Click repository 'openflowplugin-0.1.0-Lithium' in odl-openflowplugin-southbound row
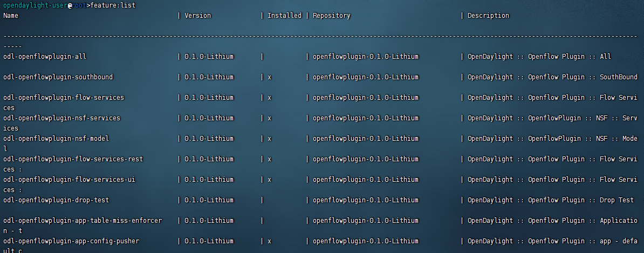 coord(366,77)
